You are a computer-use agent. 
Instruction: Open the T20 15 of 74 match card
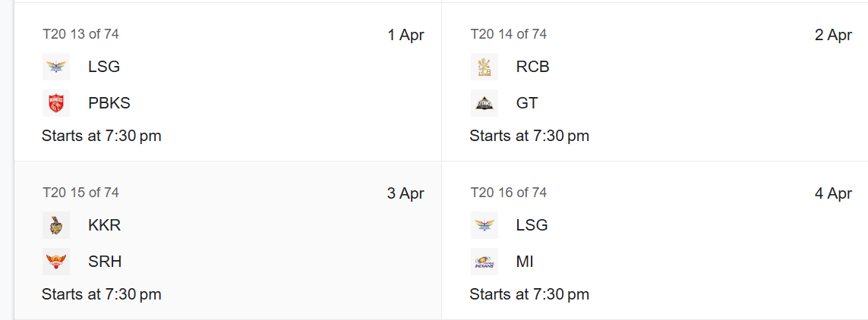click(228, 240)
